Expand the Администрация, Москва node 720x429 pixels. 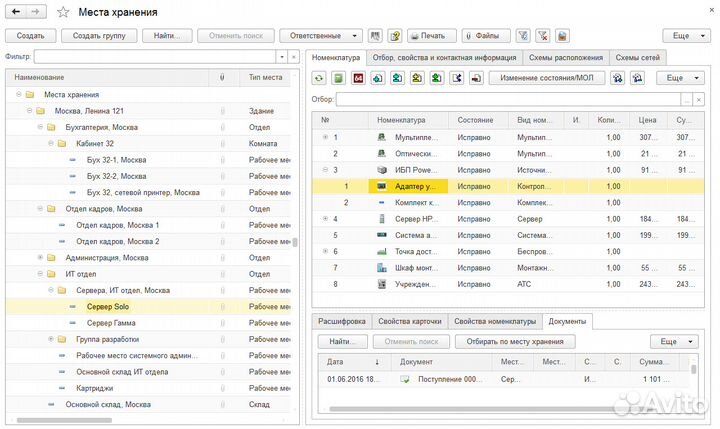coord(40,257)
